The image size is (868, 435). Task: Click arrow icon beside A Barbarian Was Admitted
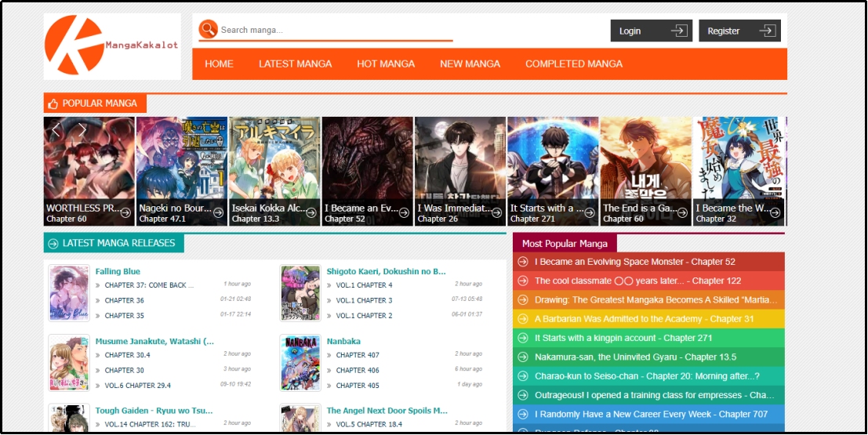pyautogui.click(x=522, y=319)
